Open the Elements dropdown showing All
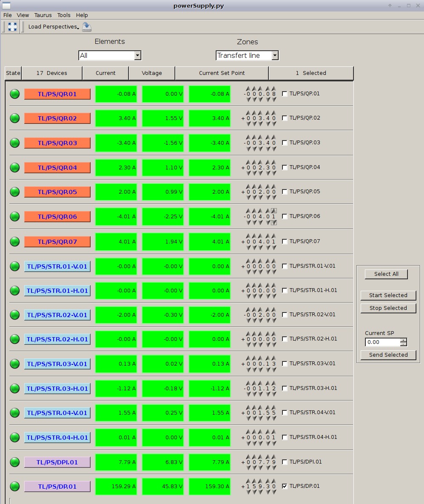424x504 pixels. [110, 55]
